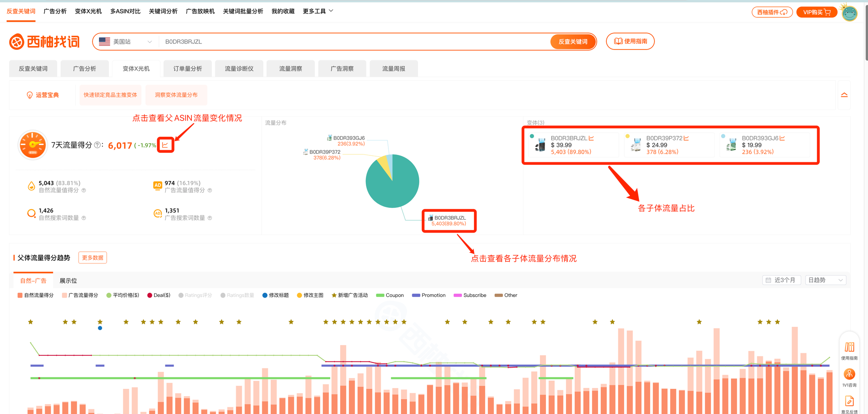This screenshot has height=414, width=868.
Task: Go to 我的收藏 in top navigation
Action: click(283, 11)
